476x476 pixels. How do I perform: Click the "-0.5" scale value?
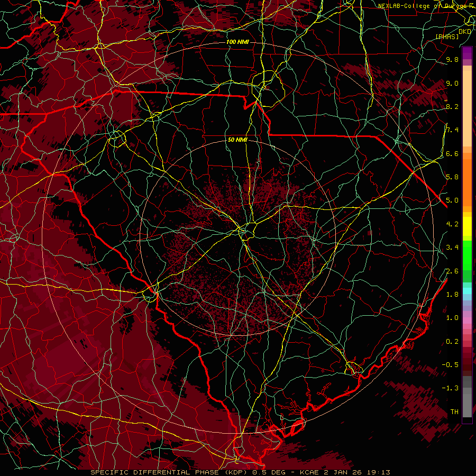pyautogui.click(x=450, y=364)
